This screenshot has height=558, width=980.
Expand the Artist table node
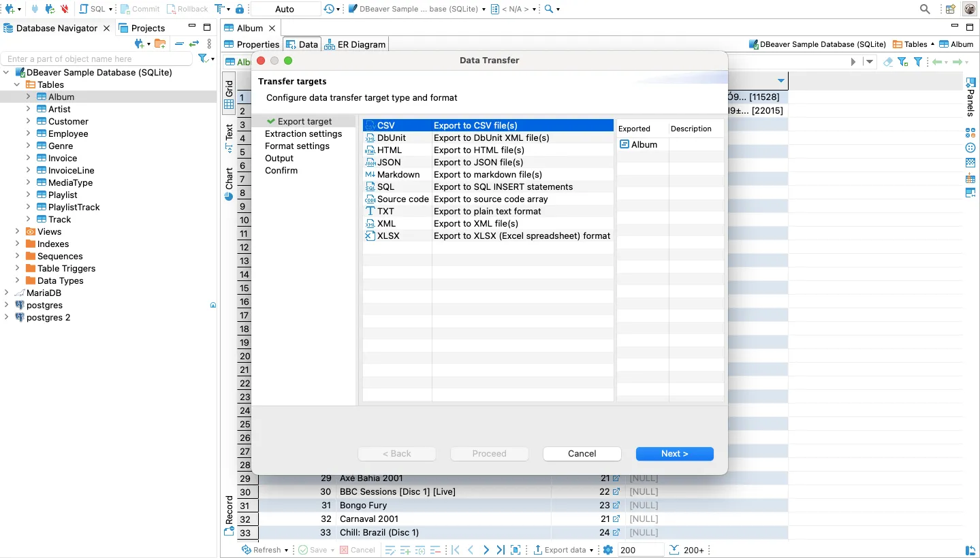tap(29, 109)
